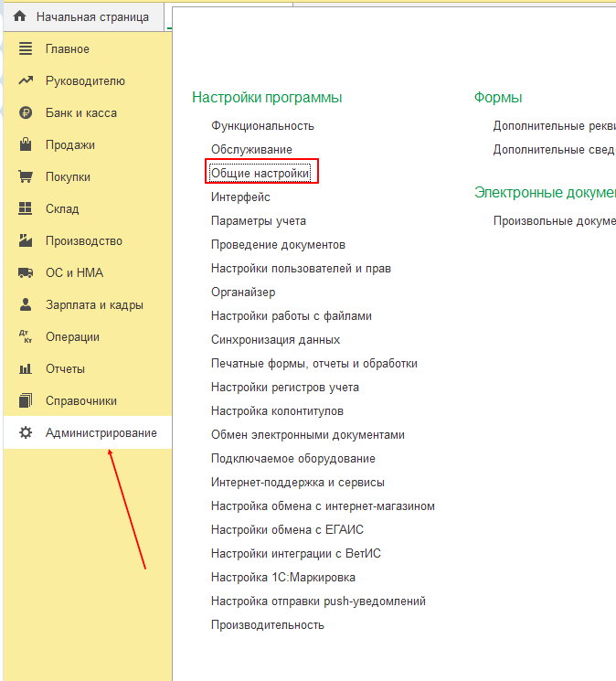Open the ОС и НМА section
Viewport: 616px width, 681px height.
(x=88, y=272)
